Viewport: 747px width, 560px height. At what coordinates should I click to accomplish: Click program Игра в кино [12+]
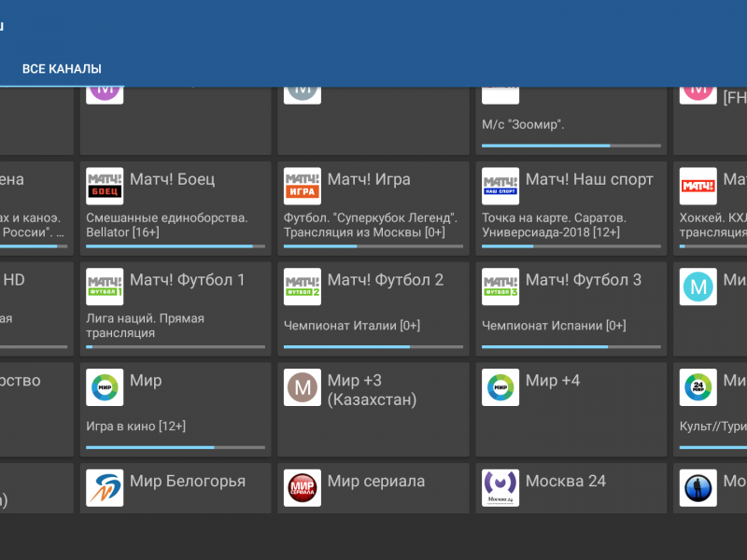135,427
